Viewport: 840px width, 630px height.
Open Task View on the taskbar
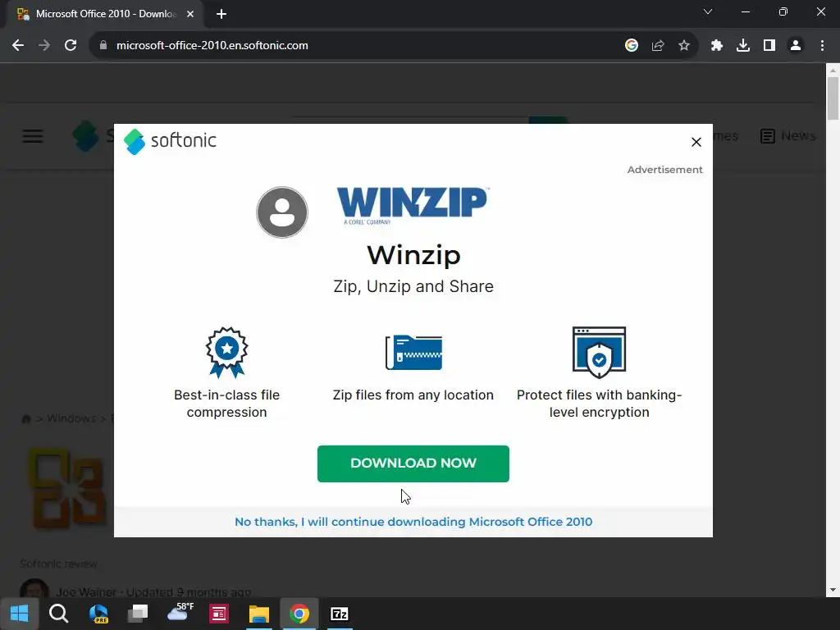pyautogui.click(x=138, y=614)
